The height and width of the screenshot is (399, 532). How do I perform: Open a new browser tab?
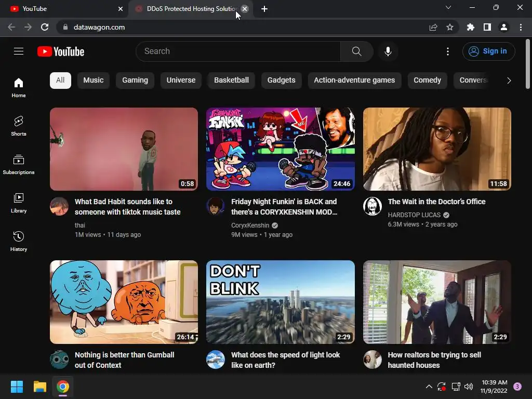tap(264, 9)
